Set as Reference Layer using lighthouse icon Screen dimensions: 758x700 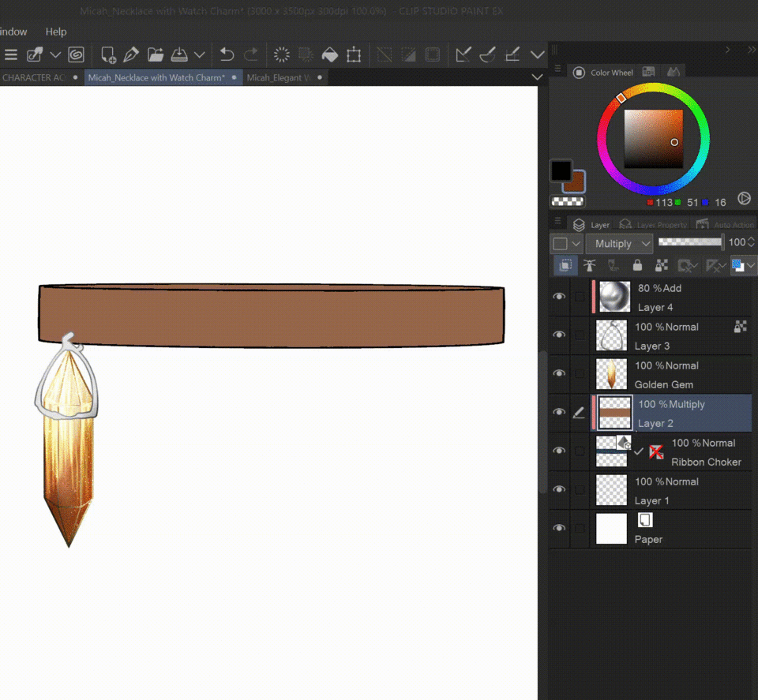point(589,266)
